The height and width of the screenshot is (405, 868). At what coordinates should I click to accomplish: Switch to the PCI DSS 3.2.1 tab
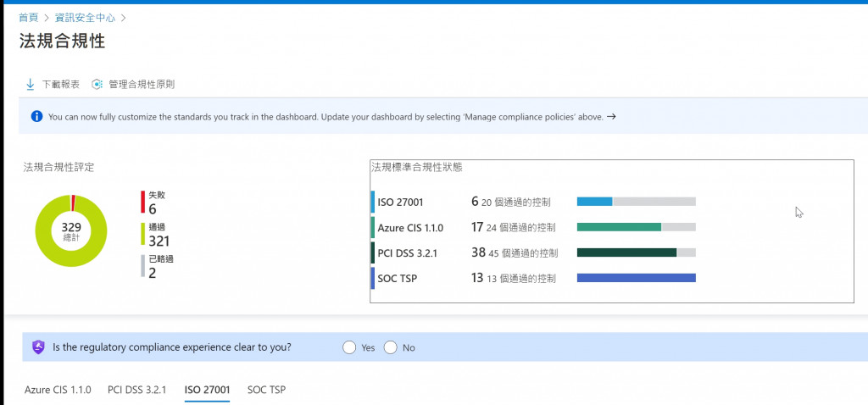point(136,390)
